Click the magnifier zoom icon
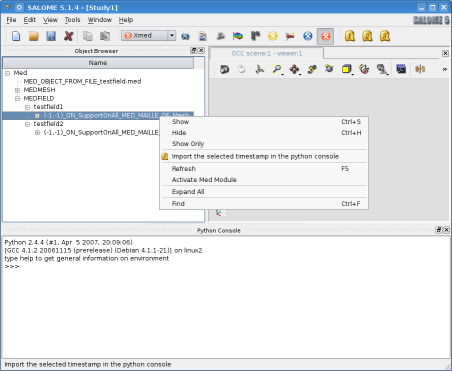 [277, 69]
